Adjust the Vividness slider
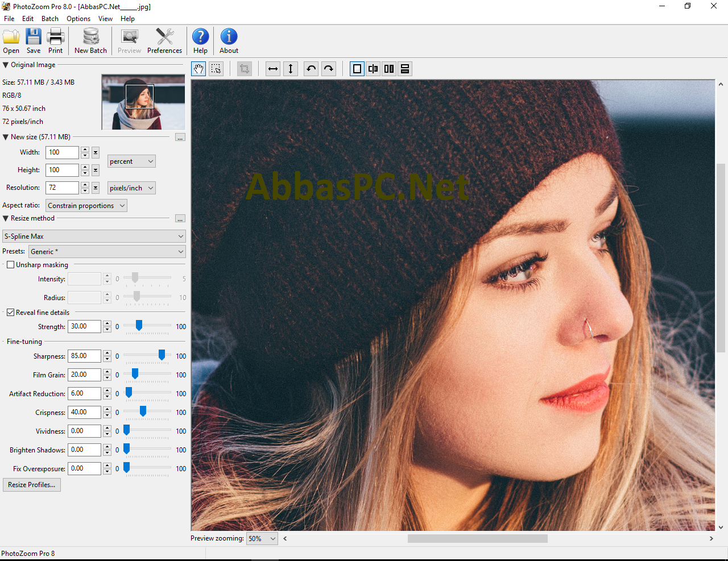 [x=126, y=430]
